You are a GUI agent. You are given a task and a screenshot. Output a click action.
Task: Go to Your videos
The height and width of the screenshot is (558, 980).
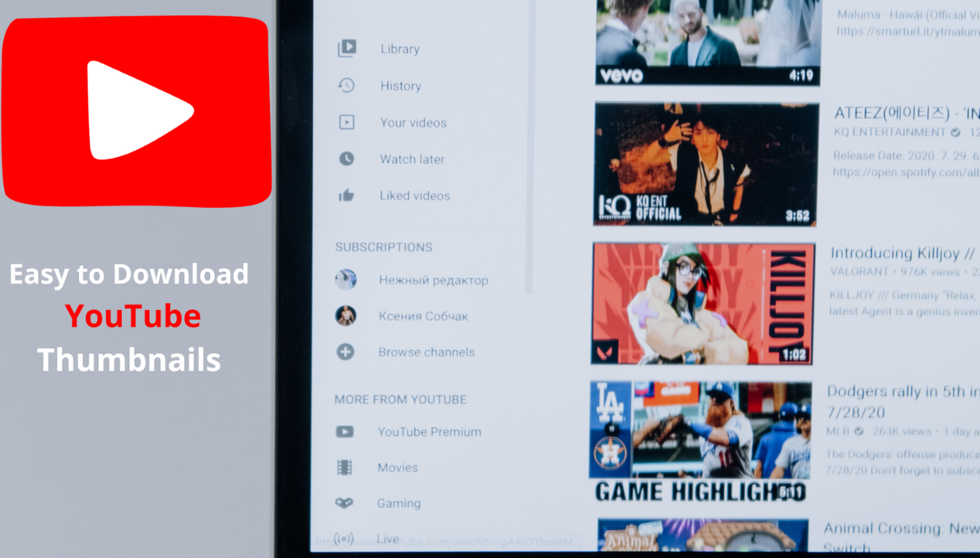[x=414, y=123]
